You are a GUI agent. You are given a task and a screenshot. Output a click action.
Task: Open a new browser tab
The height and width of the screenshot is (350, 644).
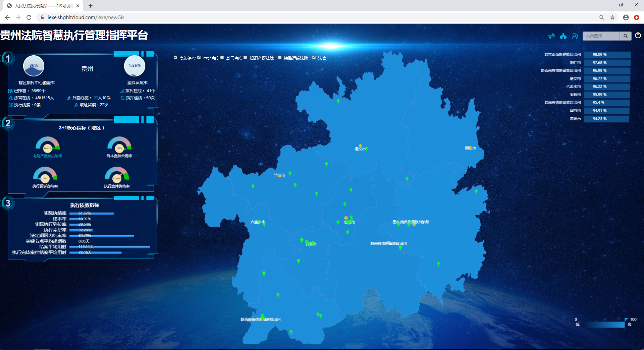(91, 6)
